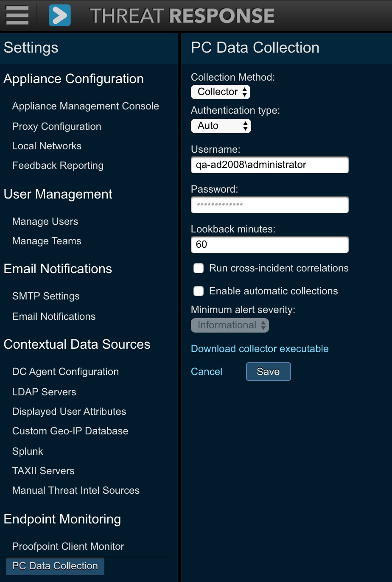Click the Cancel link
The image size is (392, 582).
(207, 372)
